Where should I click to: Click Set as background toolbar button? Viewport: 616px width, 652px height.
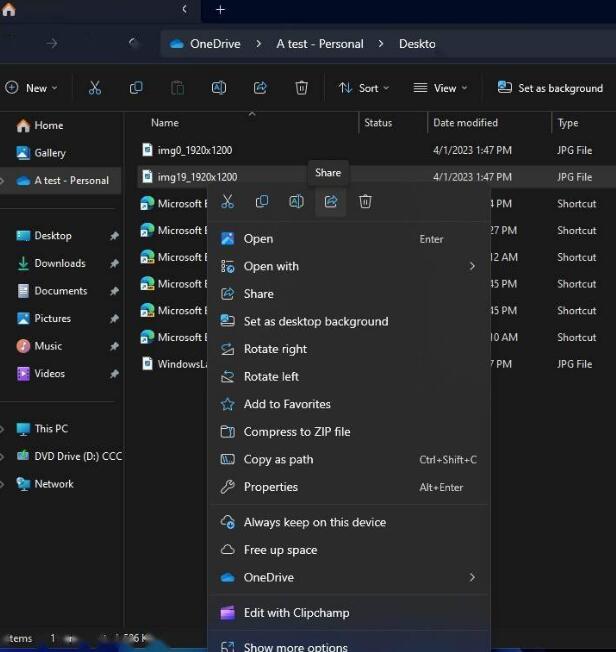pyautogui.click(x=550, y=88)
